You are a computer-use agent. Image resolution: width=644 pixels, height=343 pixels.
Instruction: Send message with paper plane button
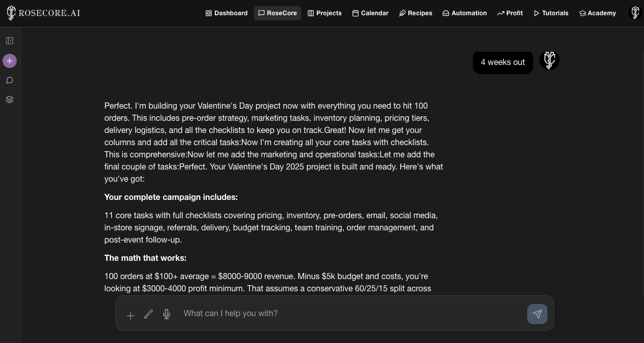coord(537,314)
